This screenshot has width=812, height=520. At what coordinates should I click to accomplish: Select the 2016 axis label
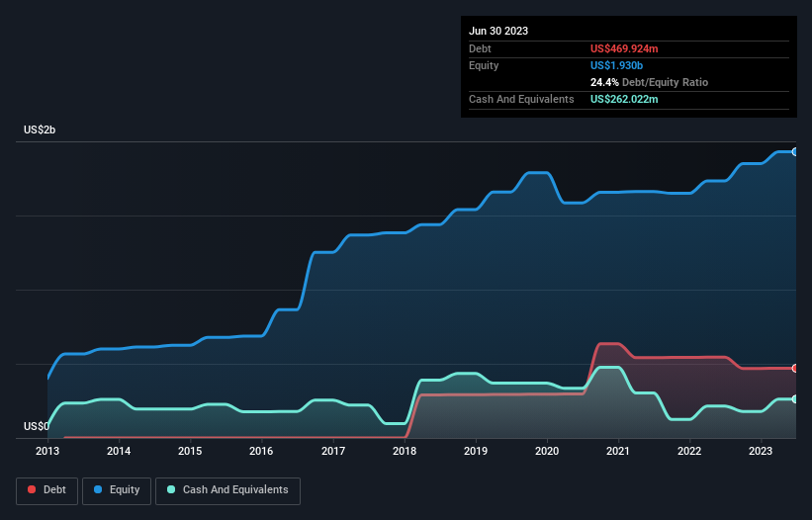coord(261,451)
